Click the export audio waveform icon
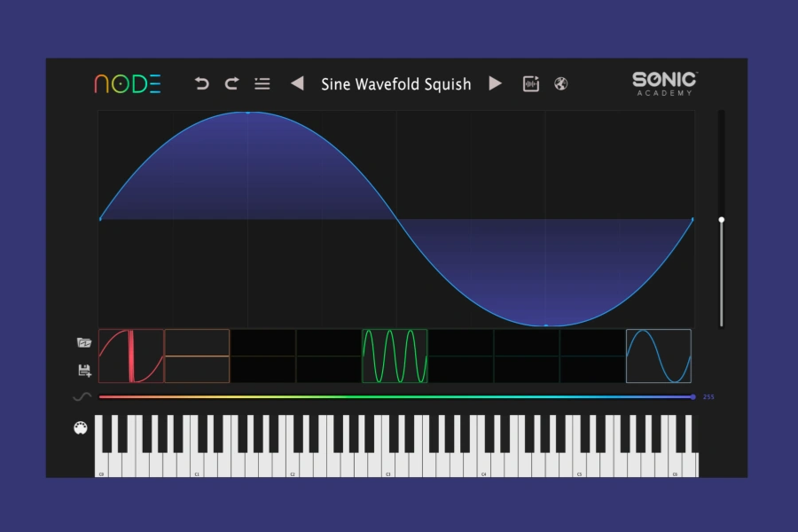This screenshot has width=798, height=532. point(531,83)
